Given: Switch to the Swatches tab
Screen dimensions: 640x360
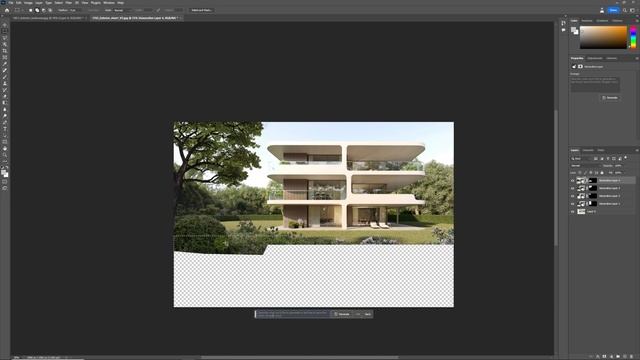Looking at the screenshot, I should coord(587,20).
